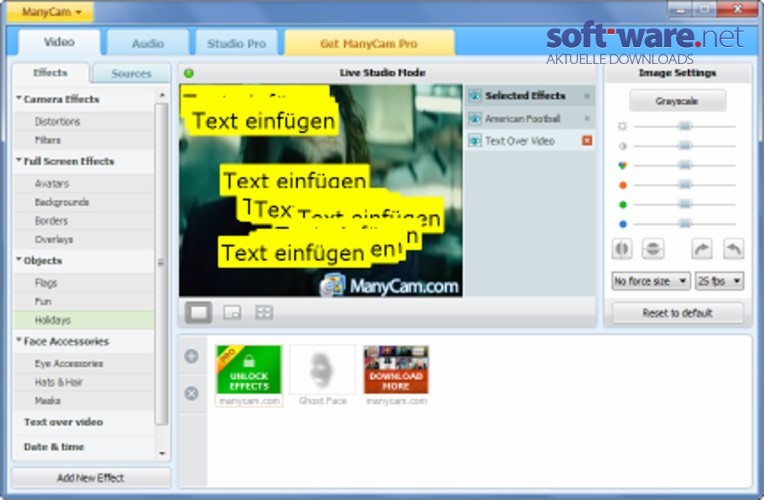Screen dimensions: 764x500
Task: Click the saturation color icon
Action: click(622, 166)
